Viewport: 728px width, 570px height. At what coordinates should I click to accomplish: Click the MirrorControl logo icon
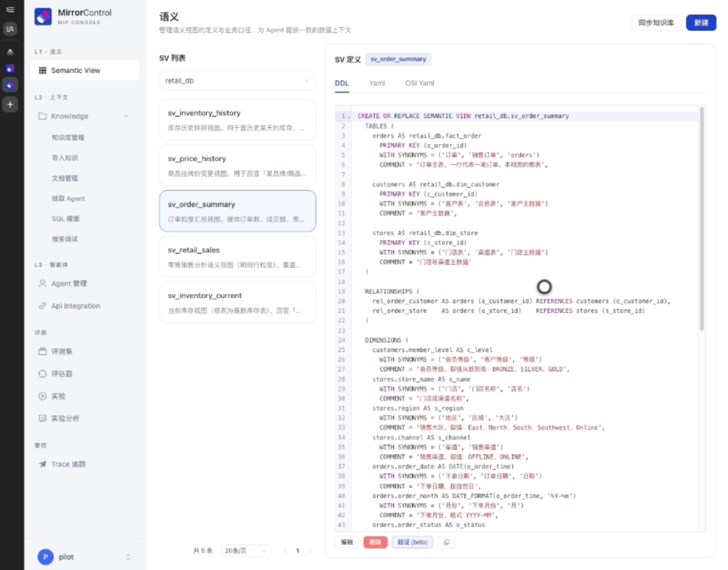(x=43, y=17)
